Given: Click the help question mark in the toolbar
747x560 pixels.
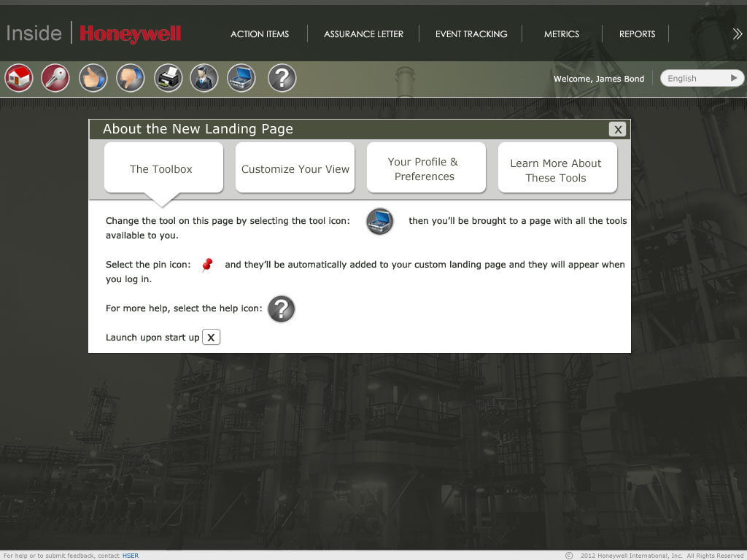Looking at the screenshot, I should 282,78.
